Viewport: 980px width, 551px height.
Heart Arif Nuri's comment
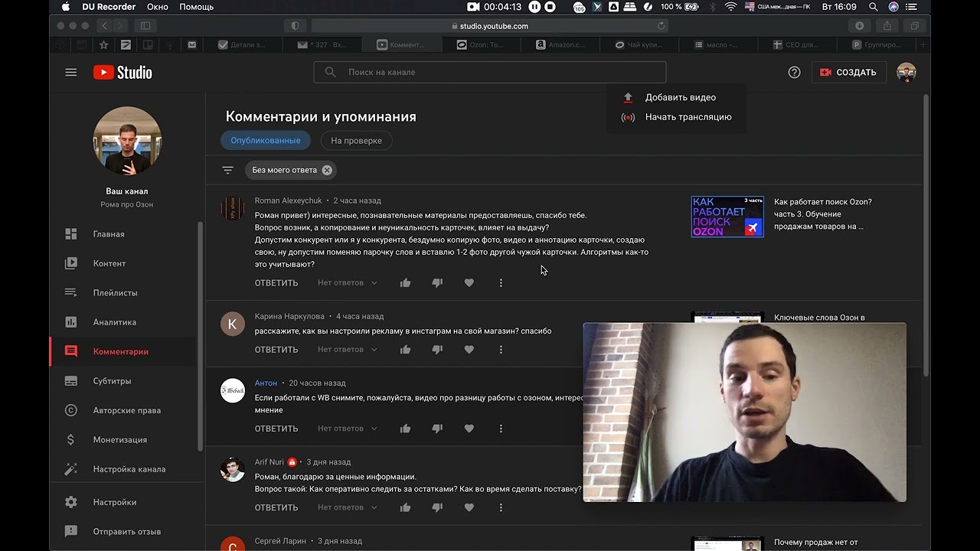[469, 507]
